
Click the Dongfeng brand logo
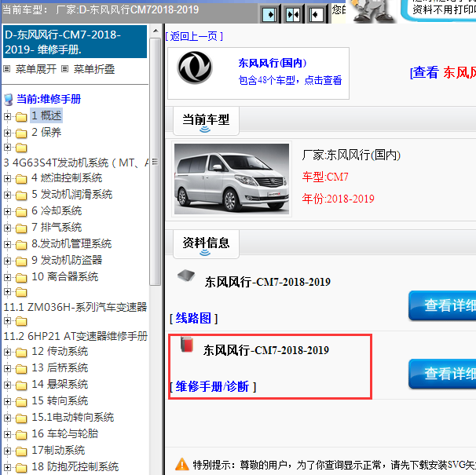[x=195, y=68]
